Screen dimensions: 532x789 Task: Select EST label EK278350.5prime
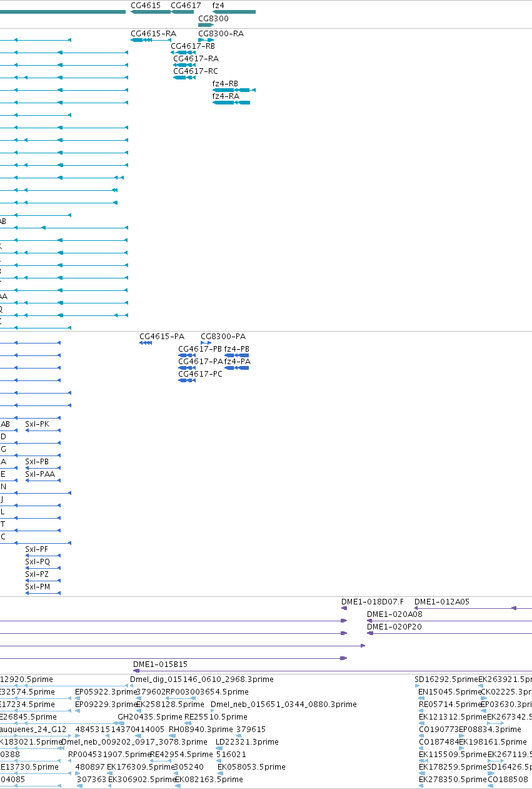point(453,780)
